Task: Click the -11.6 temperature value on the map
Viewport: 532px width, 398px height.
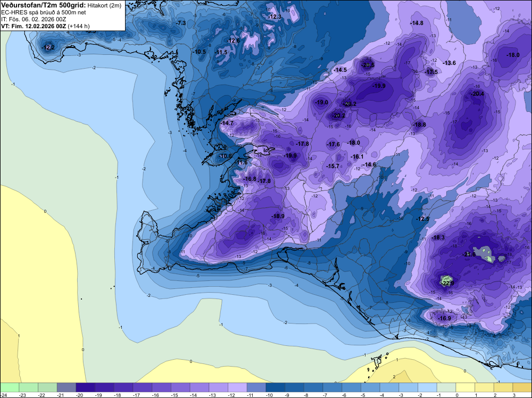Action: 242,162
